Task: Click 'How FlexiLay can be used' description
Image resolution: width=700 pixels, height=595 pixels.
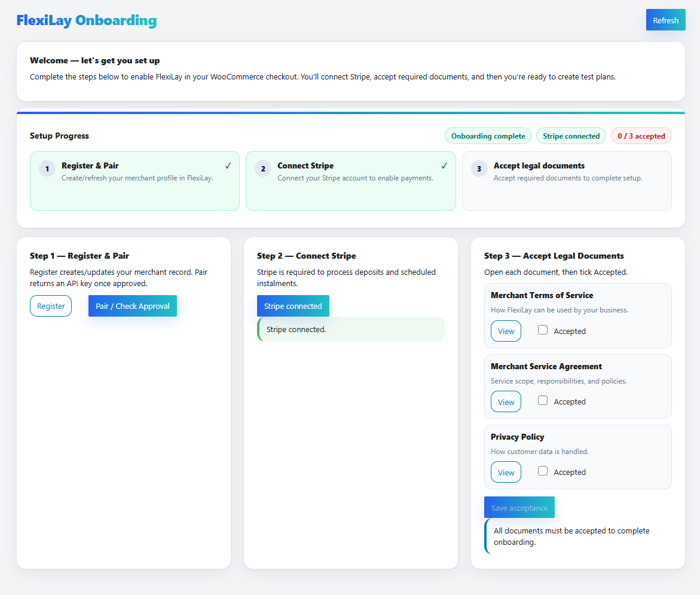Action: click(x=560, y=310)
